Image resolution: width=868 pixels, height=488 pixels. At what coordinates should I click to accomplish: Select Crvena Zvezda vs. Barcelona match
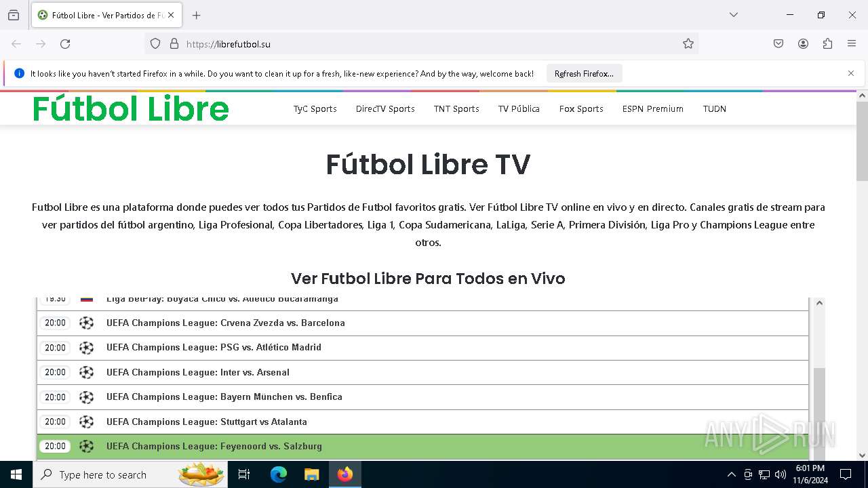(422, 323)
